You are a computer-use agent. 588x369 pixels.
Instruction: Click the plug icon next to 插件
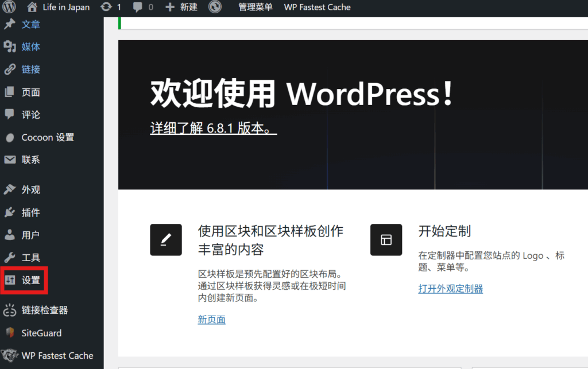click(10, 212)
